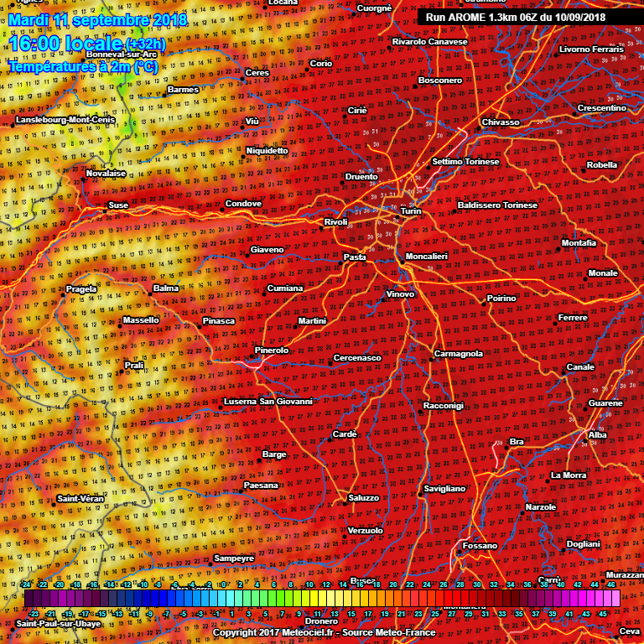Pick the legend color swatch under -24
The height and width of the screenshot is (644, 644).
click(29, 598)
